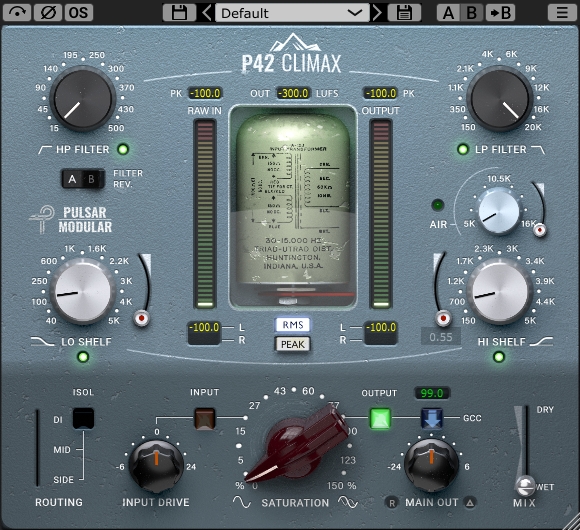Image resolution: width=580 pixels, height=530 pixels.
Task: Copy A to B with the arrow B button
Action: coord(500,13)
